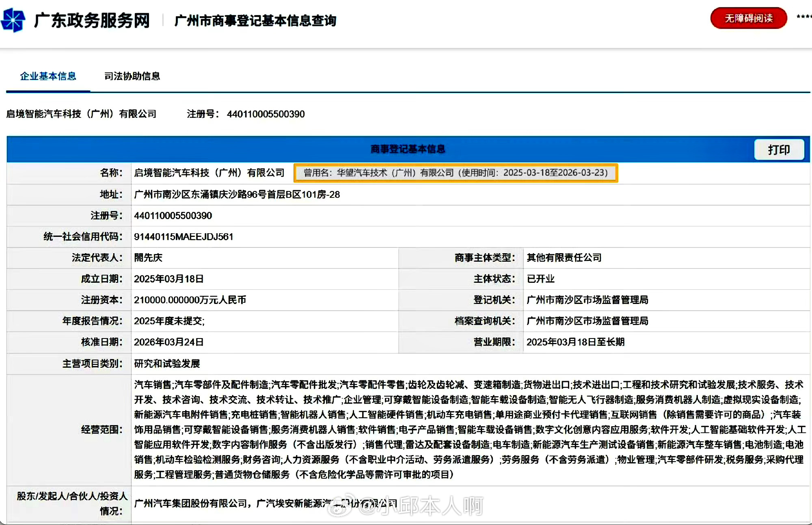This screenshot has width=812, height=525.
Task: Click the 注册资本 amount value
Action: point(190,300)
